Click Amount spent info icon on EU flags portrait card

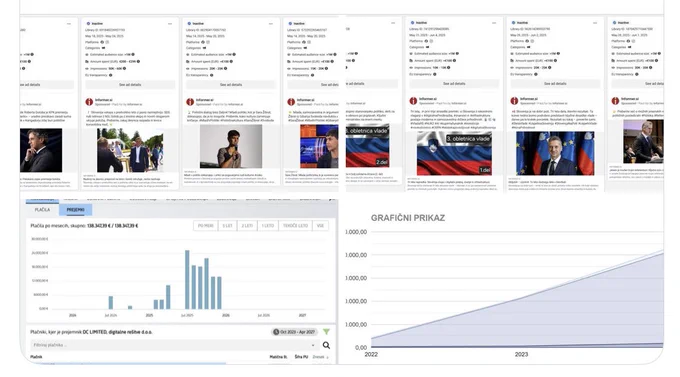[556, 61]
